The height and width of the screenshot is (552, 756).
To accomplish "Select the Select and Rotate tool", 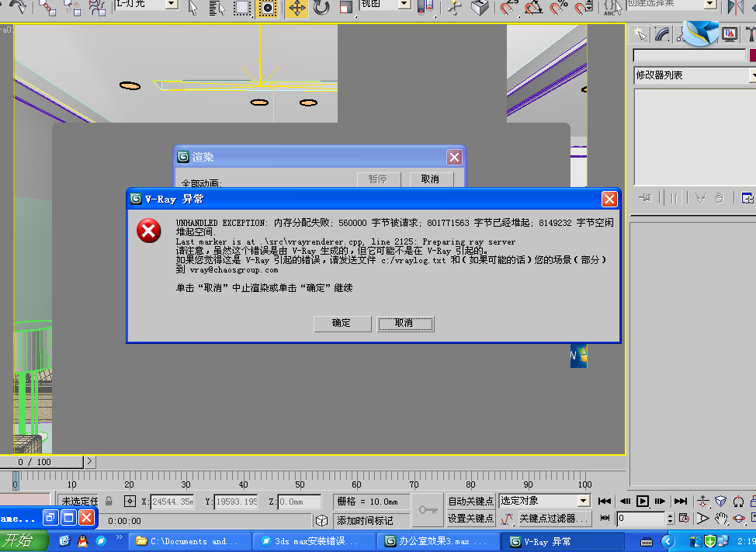I will (321, 7).
